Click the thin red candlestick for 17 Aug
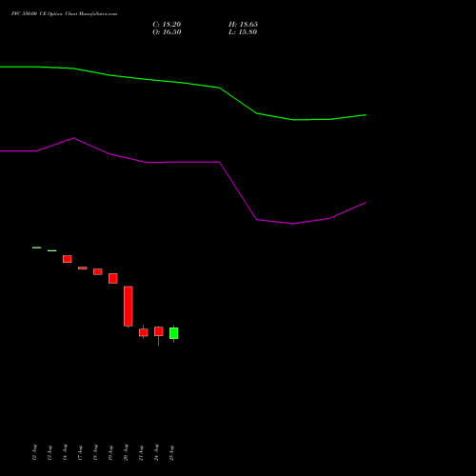The height and width of the screenshot is (476, 476). click(x=83, y=268)
